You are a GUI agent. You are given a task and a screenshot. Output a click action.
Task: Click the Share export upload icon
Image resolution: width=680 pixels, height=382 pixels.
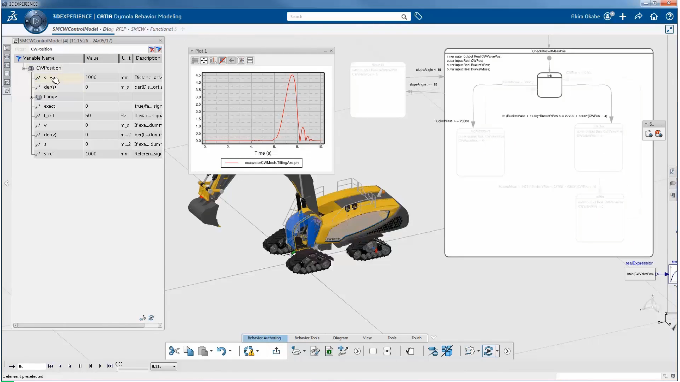(x=276, y=351)
